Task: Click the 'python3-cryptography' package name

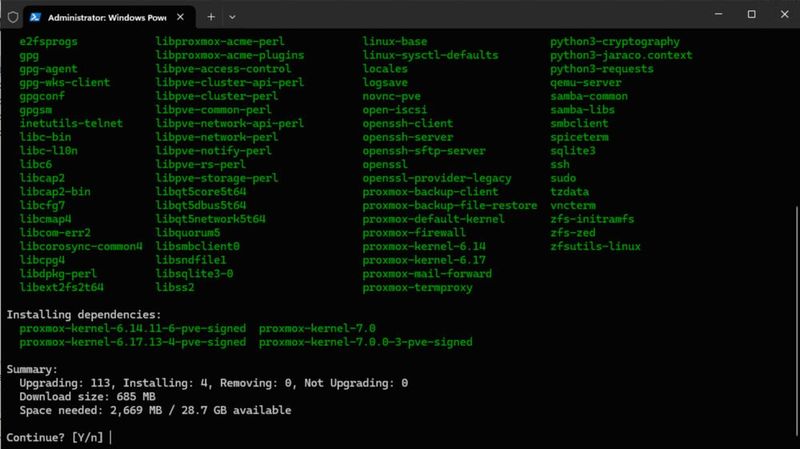Action: tap(615, 41)
